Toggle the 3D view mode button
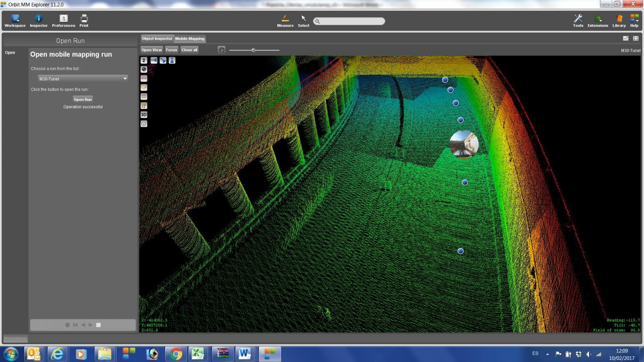This screenshot has width=644, height=362. coord(144,115)
